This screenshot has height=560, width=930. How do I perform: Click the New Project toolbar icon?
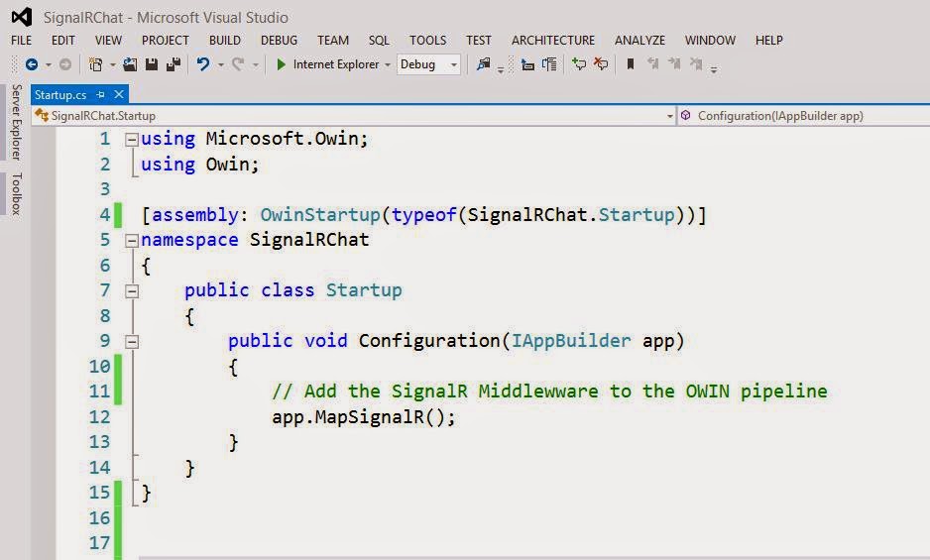click(95, 64)
